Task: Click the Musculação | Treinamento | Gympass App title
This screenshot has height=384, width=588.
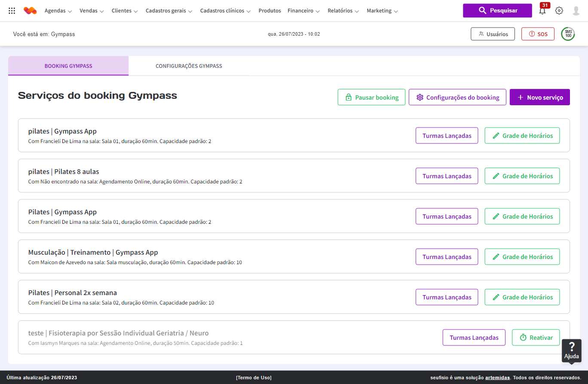Action: click(x=93, y=252)
